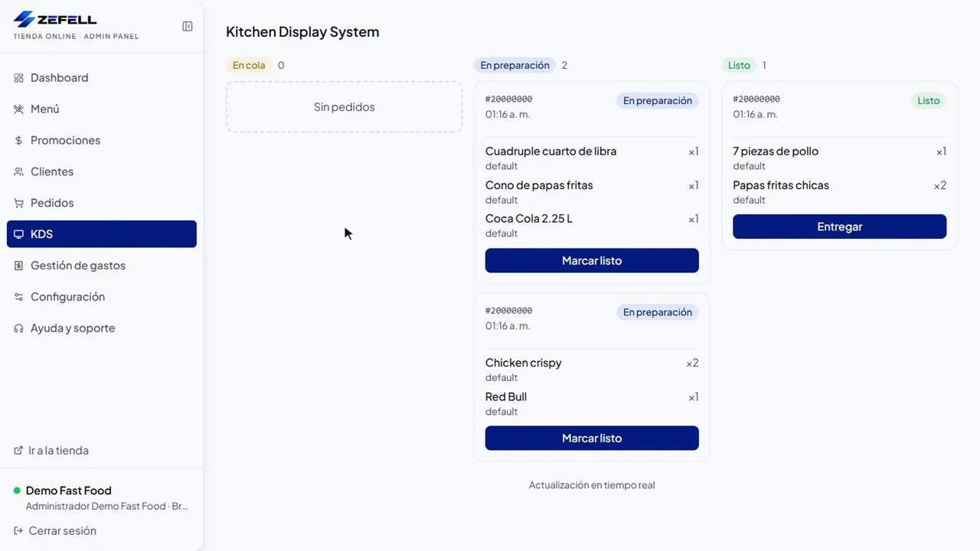Select the Papas fritas chicas item
The height and width of the screenshot is (551, 980).
tap(781, 185)
